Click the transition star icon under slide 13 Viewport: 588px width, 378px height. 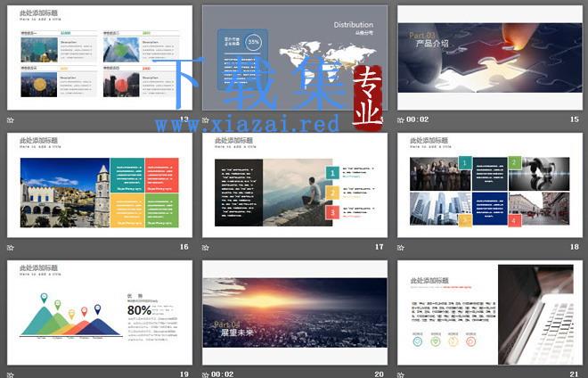coord(11,120)
